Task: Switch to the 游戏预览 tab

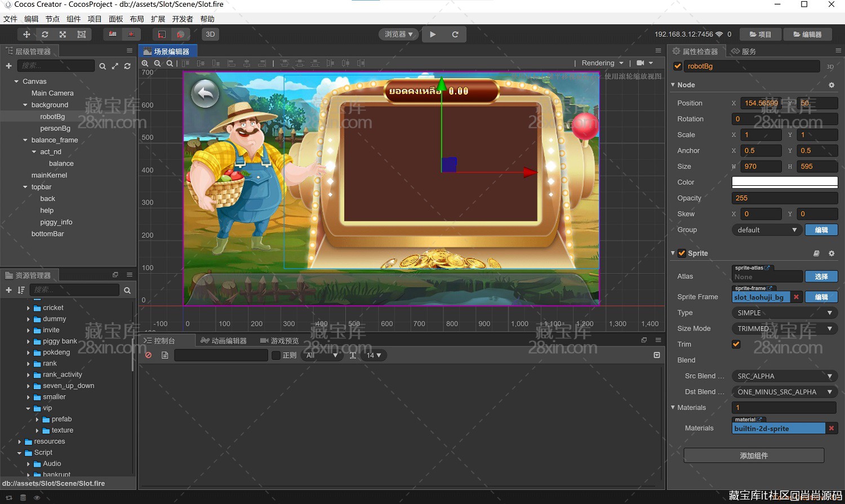Action: pyautogui.click(x=279, y=341)
